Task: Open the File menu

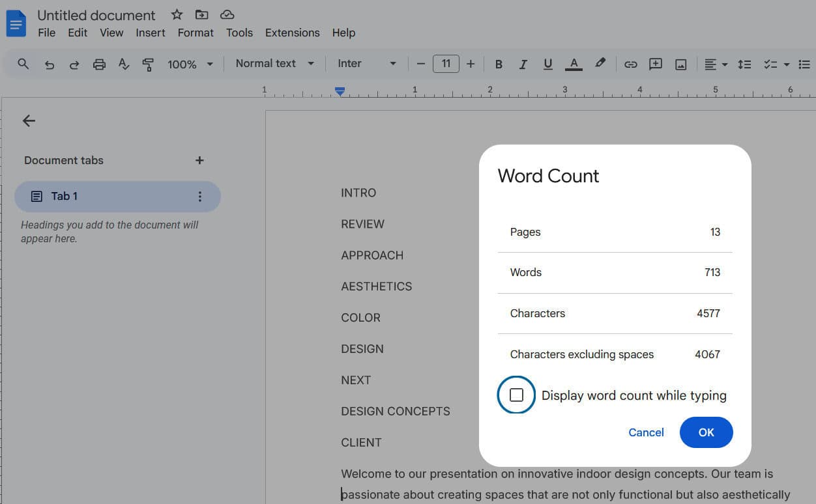Action: click(47, 33)
